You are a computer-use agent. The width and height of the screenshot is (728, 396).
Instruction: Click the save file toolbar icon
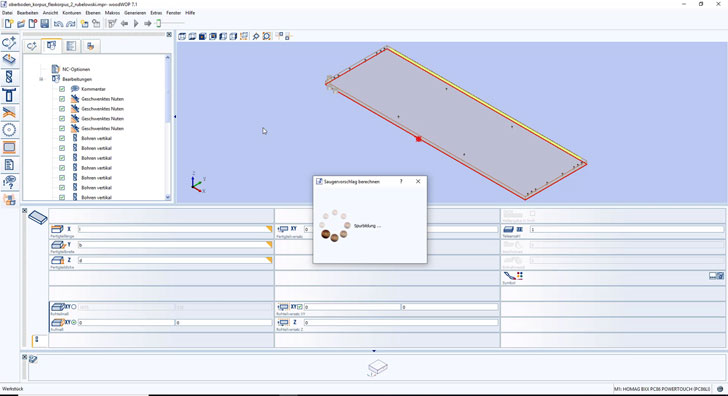pyautogui.click(x=45, y=23)
